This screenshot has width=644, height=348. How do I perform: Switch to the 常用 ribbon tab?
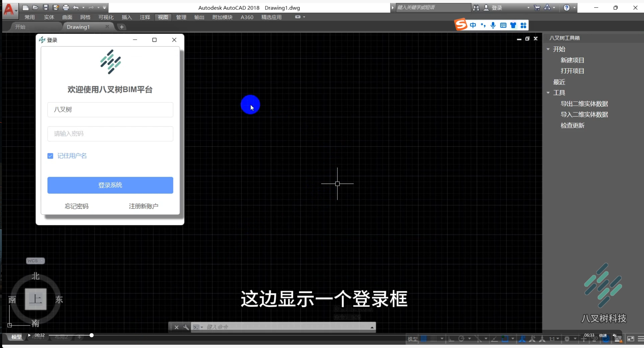[x=30, y=17]
